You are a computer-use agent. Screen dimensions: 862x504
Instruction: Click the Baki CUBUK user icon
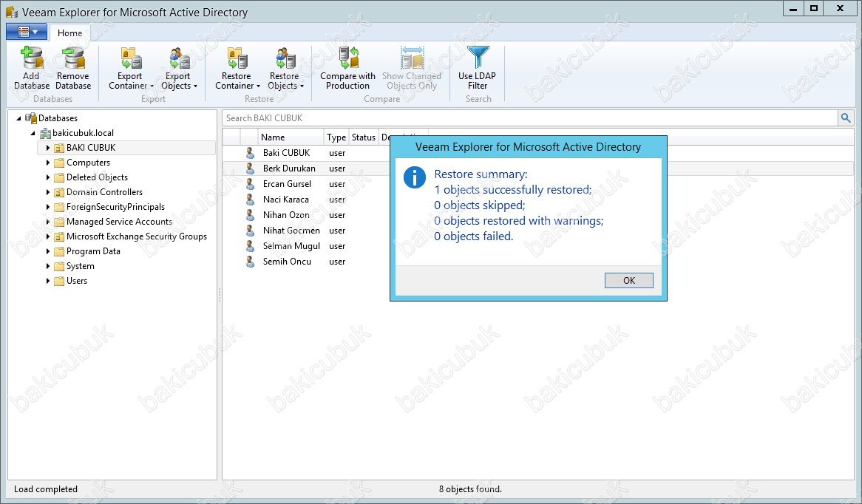tap(250, 153)
